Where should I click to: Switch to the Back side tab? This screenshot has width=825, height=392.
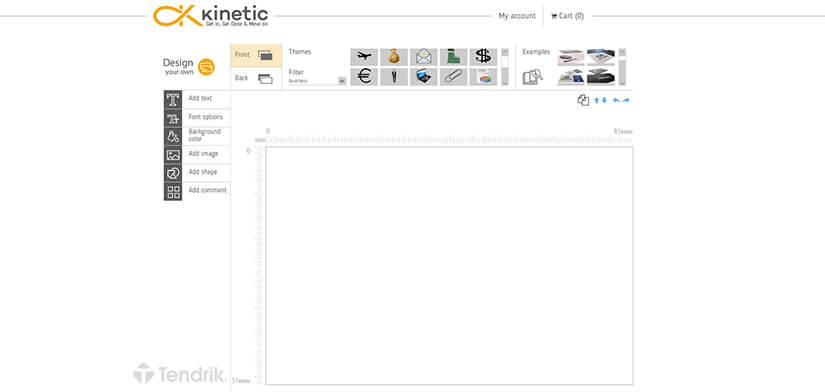tap(256, 78)
